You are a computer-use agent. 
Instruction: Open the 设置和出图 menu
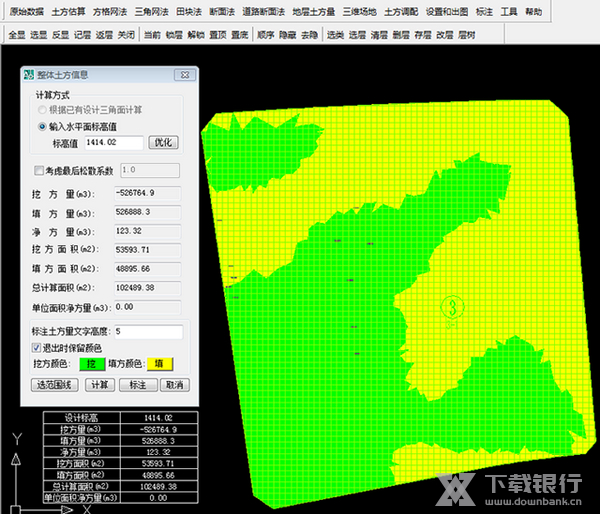tap(445, 12)
